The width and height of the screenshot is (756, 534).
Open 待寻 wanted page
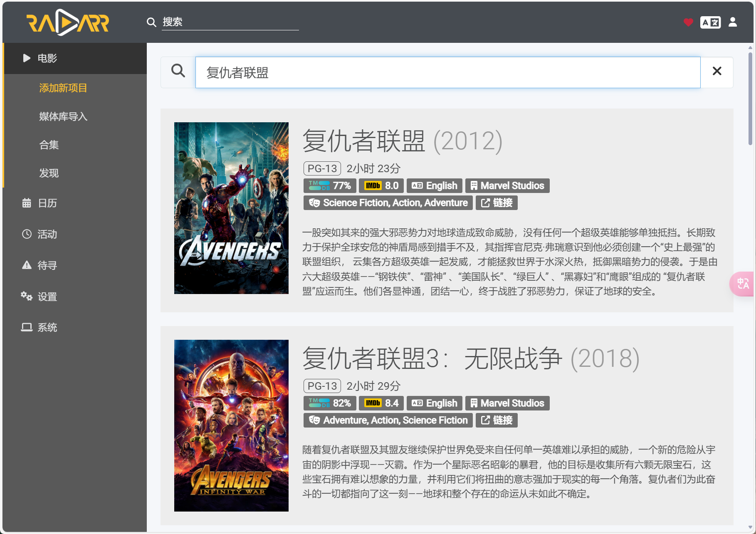coord(47,265)
